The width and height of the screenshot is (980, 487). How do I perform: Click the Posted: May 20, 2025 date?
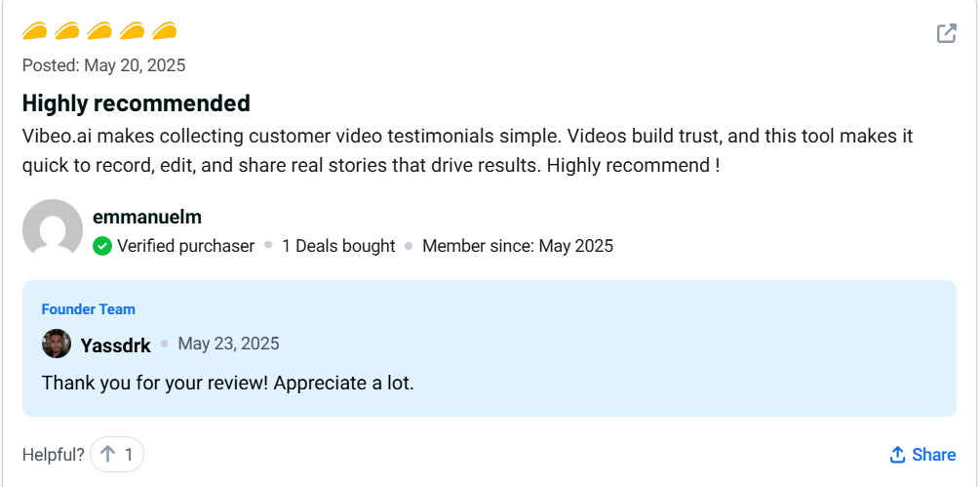103,65
